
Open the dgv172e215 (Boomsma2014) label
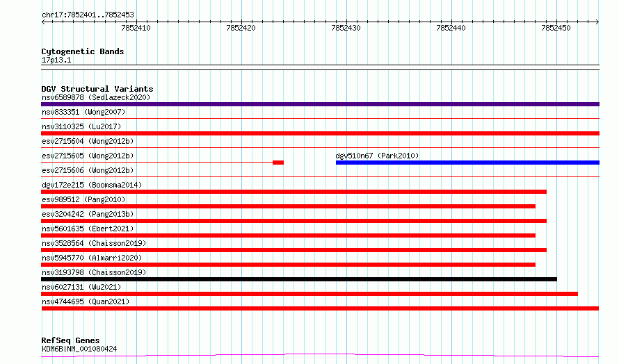pyautogui.click(x=92, y=185)
